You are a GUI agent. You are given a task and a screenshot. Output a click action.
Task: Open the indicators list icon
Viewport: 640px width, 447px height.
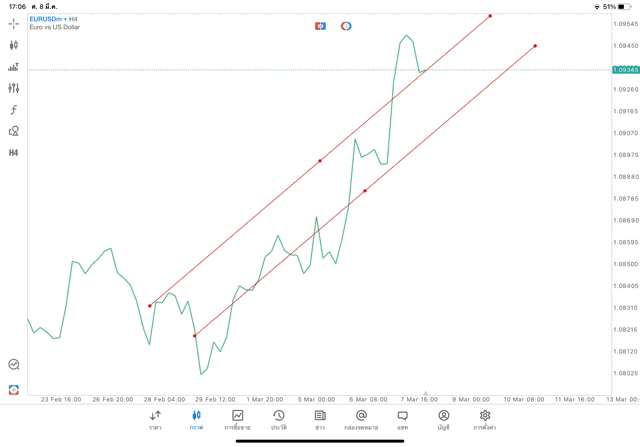[x=14, y=67]
